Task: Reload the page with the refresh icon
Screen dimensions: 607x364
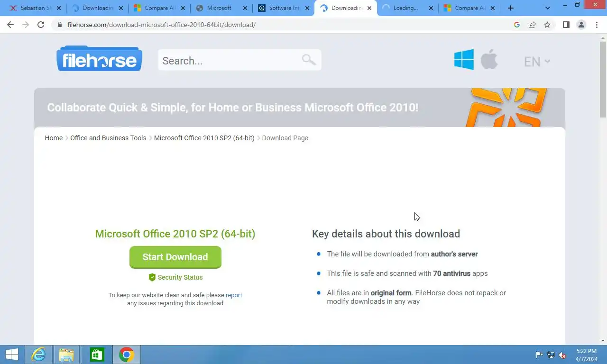Action: [x=41, y=25]
